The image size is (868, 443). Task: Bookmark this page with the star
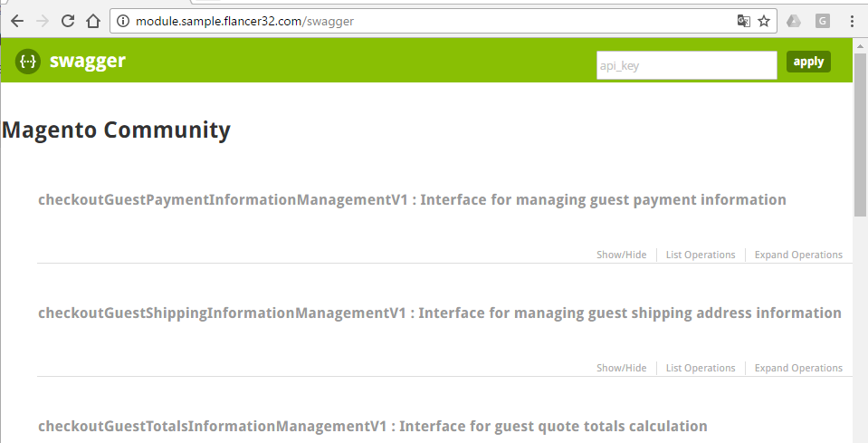764,21
